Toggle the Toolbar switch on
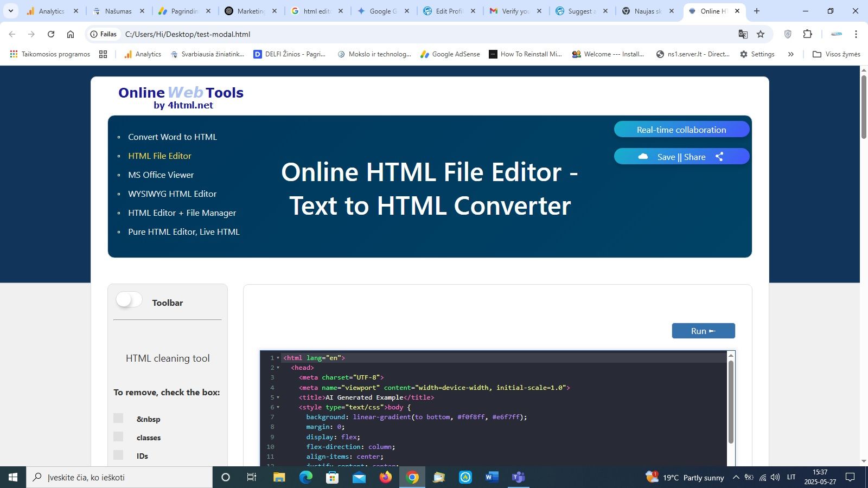 click(x=129, y=299)
